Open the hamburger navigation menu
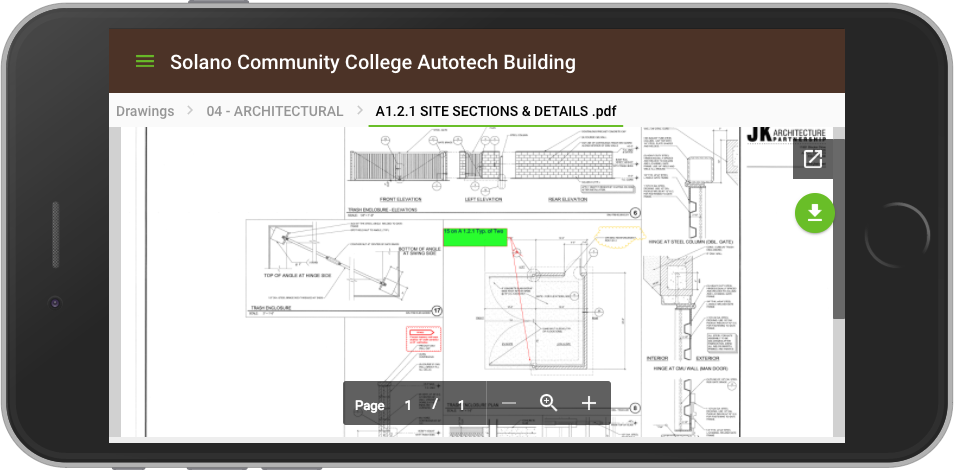 (145, 61)
